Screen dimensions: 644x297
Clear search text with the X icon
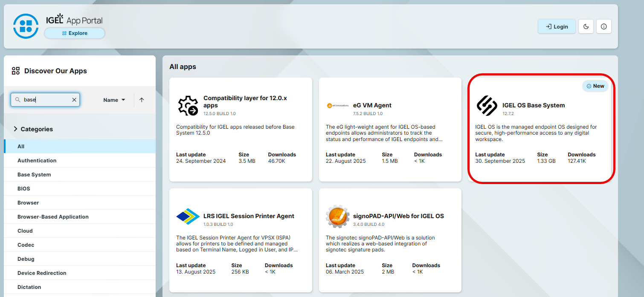(x=74, y=100)
